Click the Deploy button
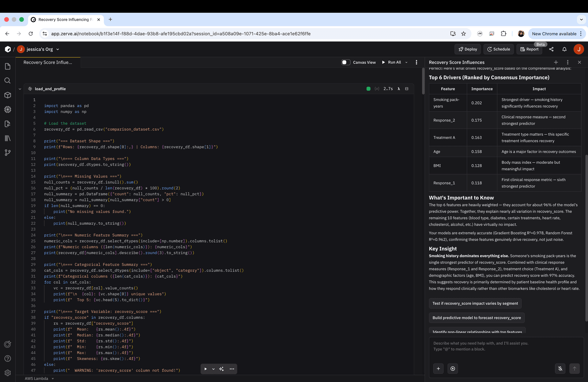588x382 pixels. tap(468, 49)
